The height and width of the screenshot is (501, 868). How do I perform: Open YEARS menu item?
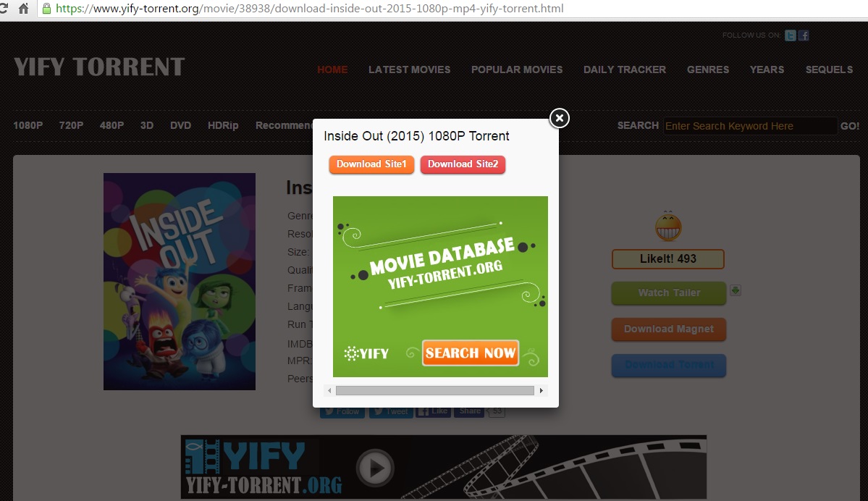click(x=767, y=70)
